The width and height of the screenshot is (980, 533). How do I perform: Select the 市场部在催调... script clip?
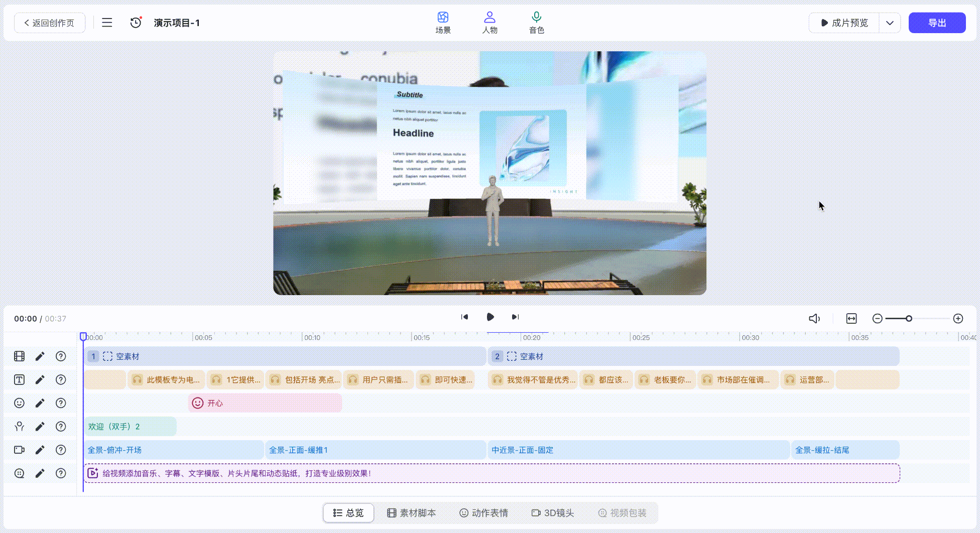[x=739, y=380]
